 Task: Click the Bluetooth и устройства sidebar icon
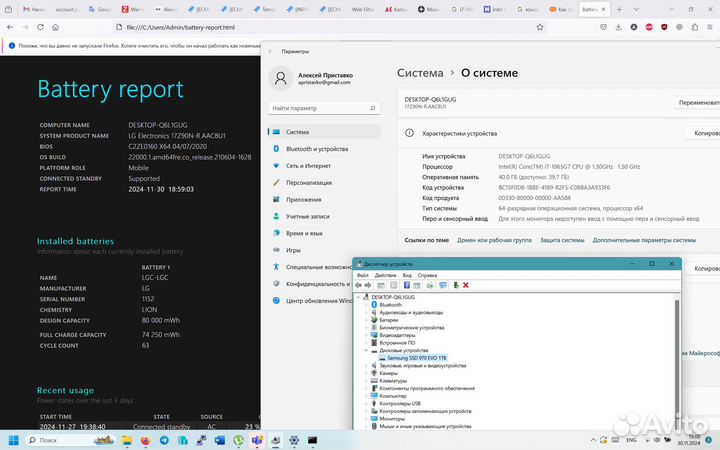(276, 148)
